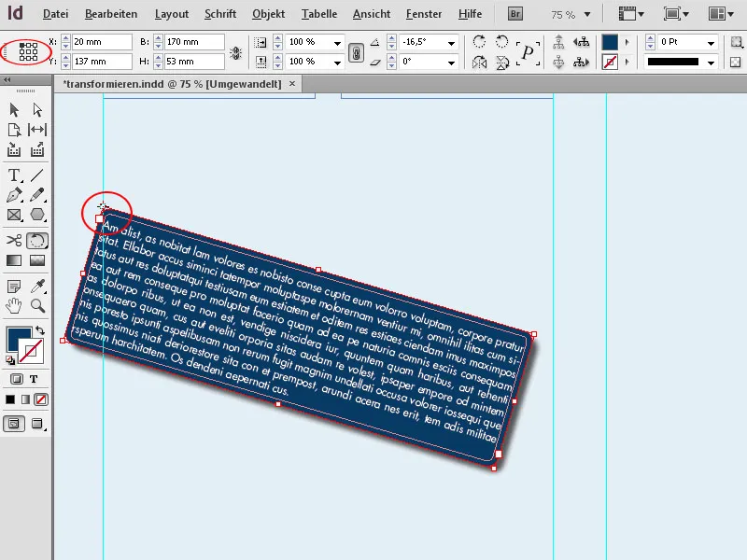Switch to the transformieren.indd document tab
Screen dimensions: 747x560
coord(173,83)
